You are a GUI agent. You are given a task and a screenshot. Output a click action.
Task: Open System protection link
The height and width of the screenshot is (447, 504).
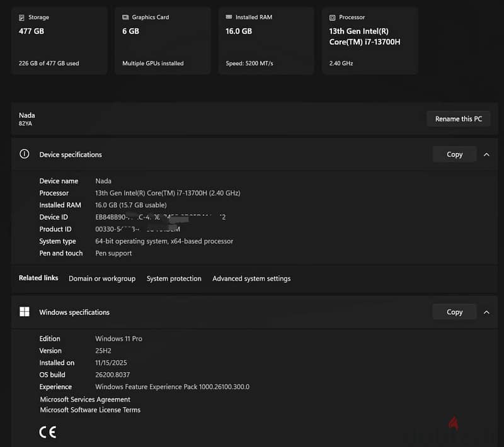click(x=174, y=278)
